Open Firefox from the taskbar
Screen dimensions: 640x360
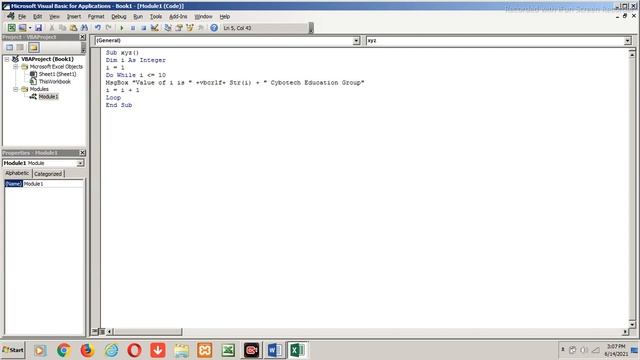87,350
